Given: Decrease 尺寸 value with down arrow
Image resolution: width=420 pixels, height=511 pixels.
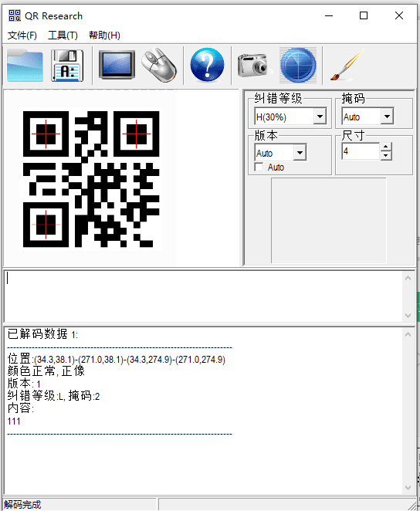Looking at the screenshot, I should point(386,155).
